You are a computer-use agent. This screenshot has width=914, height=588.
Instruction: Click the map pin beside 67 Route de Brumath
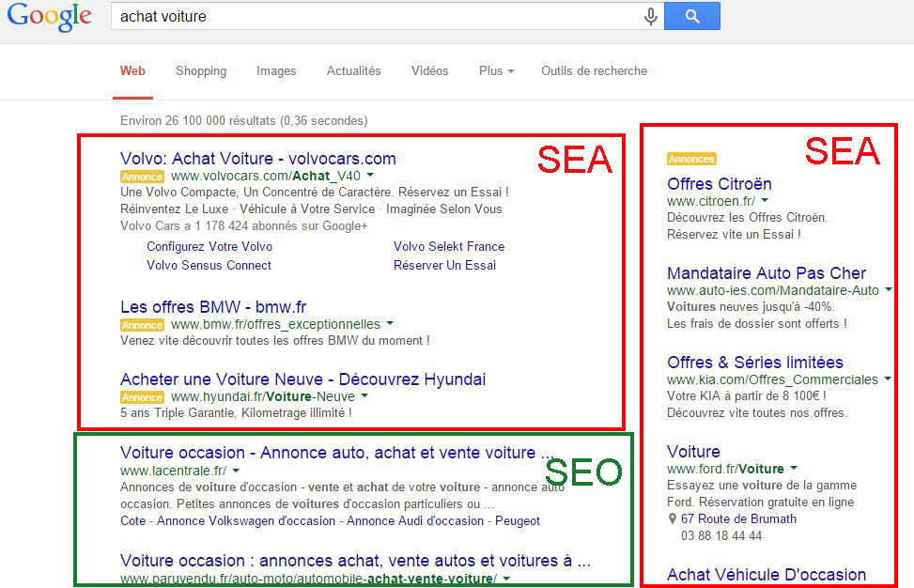tap(672, 519)
